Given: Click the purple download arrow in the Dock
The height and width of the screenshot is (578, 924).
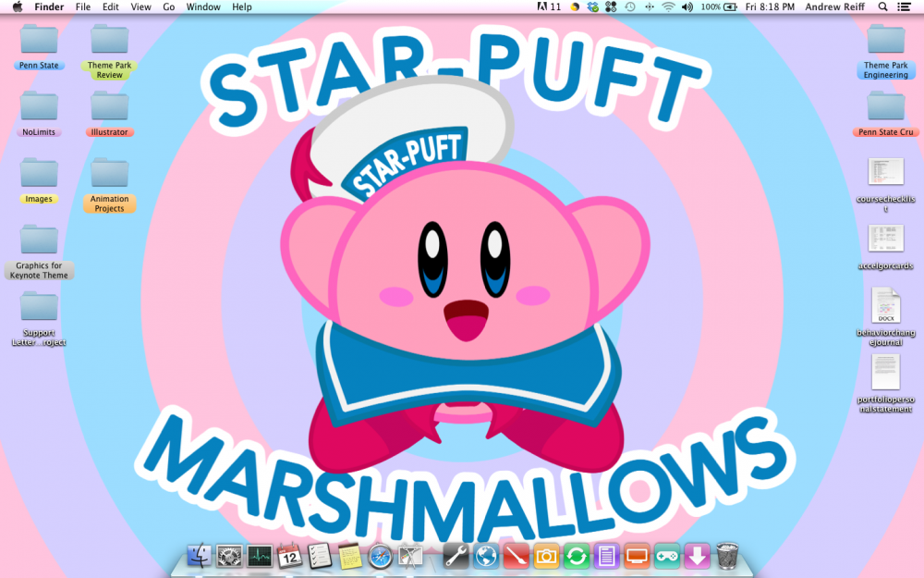Looking at the screenshot, I should [x=695, y=556].
